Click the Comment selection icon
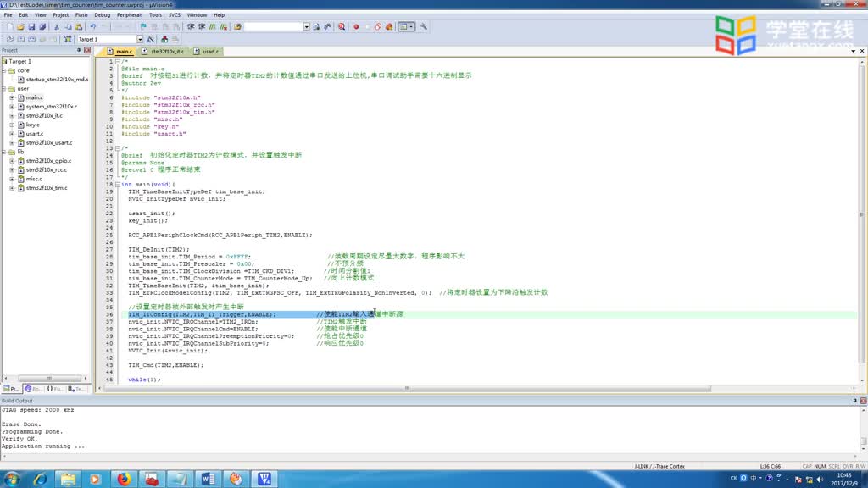Viewport: 868px width, 488px height. click(x=213, y=26)
